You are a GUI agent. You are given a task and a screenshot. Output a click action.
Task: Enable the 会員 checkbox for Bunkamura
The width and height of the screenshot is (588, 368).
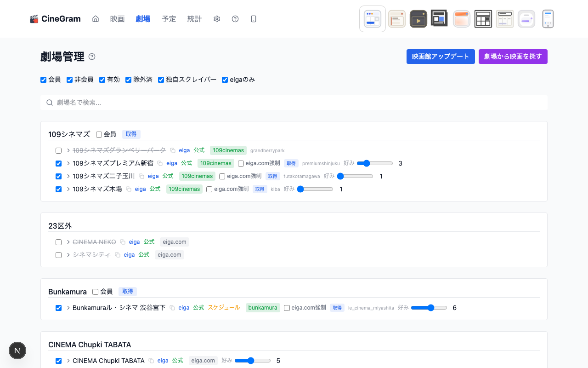click(x=95, y=291)
